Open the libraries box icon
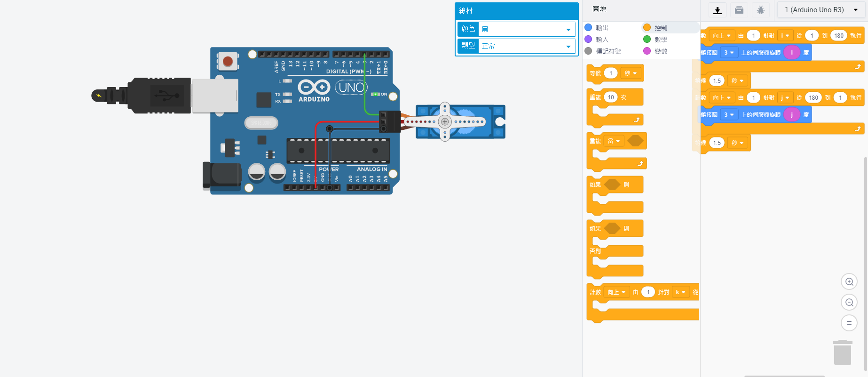 click(x=739, y=10)
